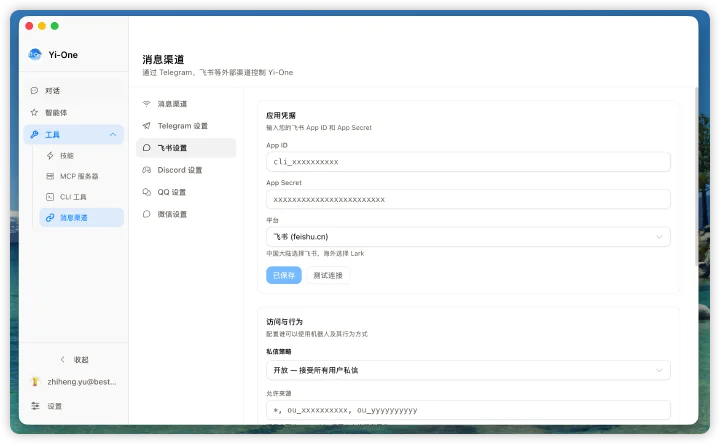720x444 pixels.
Task: Select MCP 服务器 under 工具
Action: click(82, 176)
